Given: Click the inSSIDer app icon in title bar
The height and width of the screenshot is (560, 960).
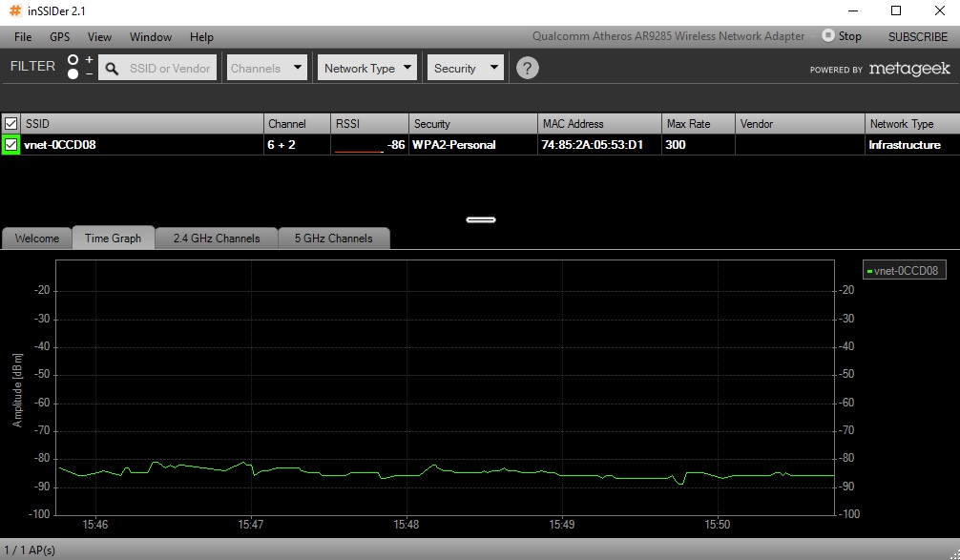Looking at the screenshot, I should coord(14,11).
